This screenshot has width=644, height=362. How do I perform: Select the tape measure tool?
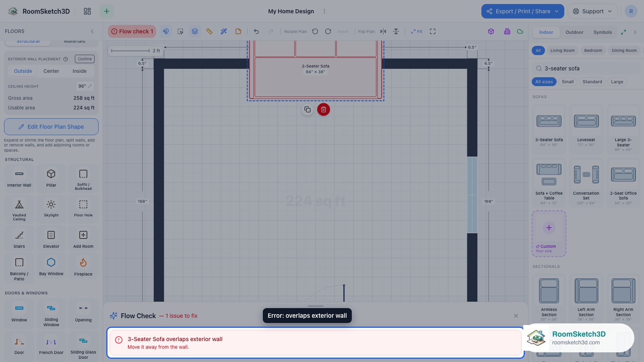209,31
